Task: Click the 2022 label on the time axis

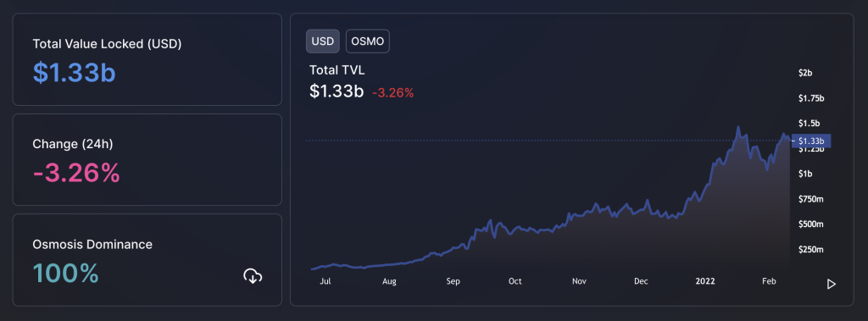Action: [x=706, y=281]
